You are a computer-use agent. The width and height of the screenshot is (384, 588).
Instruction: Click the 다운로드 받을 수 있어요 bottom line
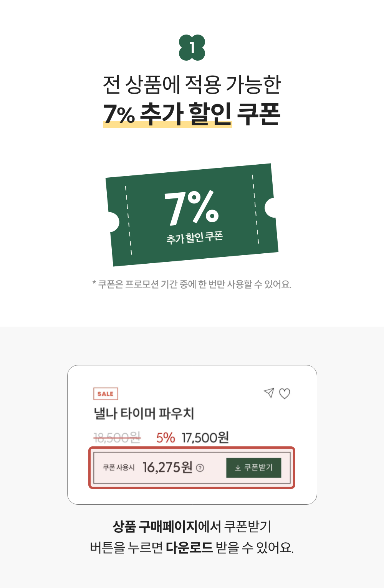(x=192, y=547)
